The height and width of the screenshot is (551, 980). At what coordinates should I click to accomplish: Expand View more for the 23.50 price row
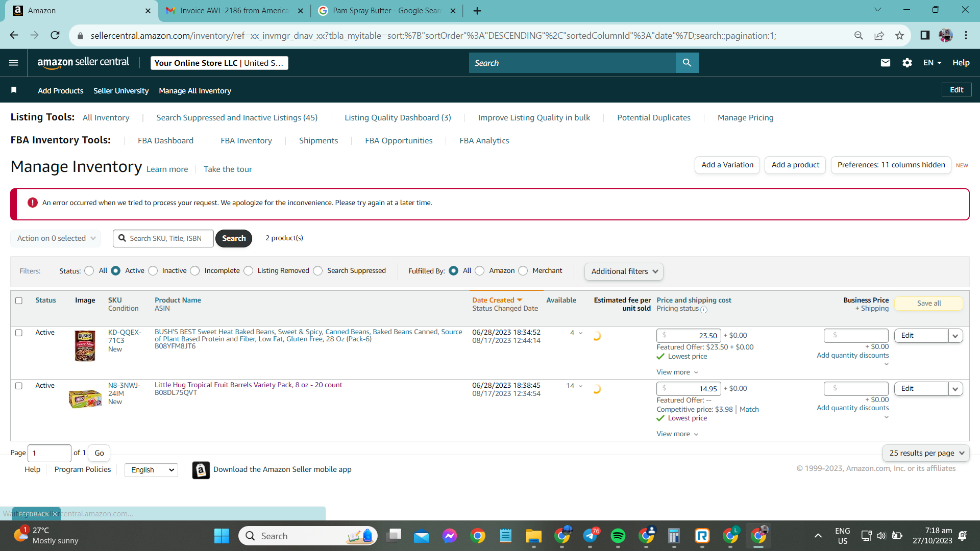point(677,372)
